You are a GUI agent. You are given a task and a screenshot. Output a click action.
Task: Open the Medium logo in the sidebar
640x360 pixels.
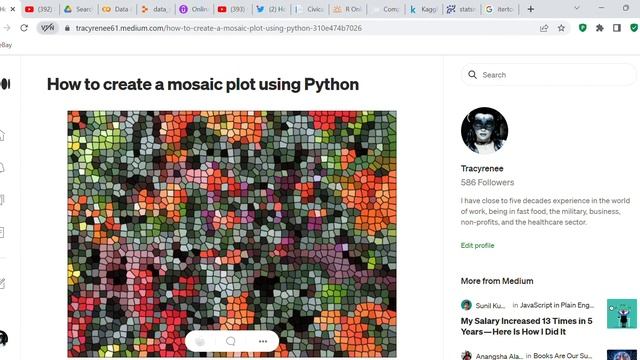pos(5,84)
